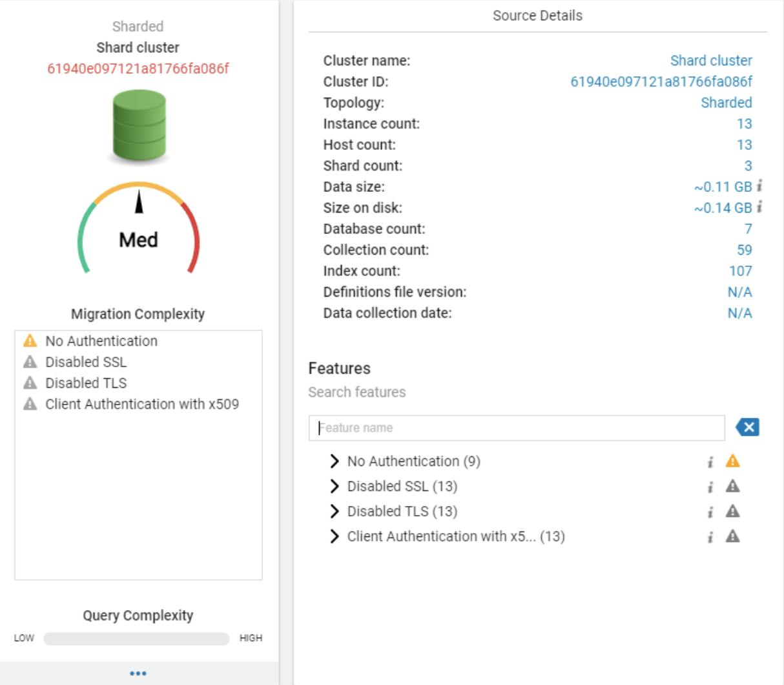Click warning triangle beside No Authentication complexity item
Image resolution: width=784 pixels, height=685 pixels.
(31, 341)
